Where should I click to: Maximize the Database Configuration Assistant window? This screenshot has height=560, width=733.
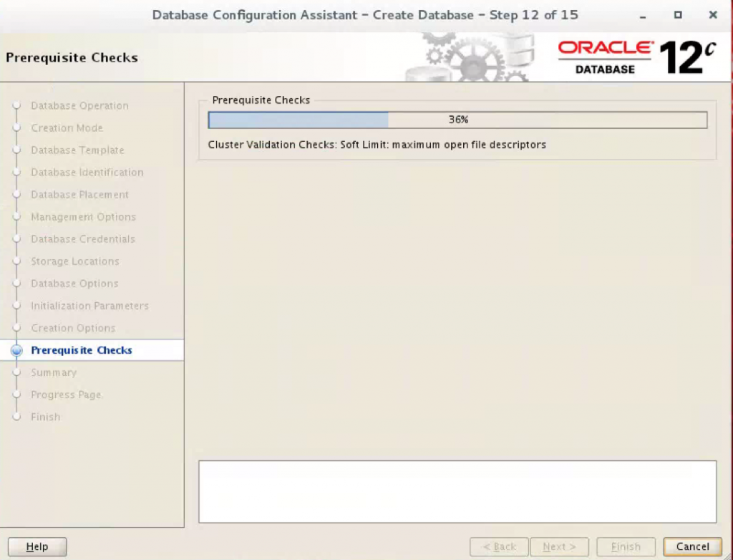click(678, 15)
